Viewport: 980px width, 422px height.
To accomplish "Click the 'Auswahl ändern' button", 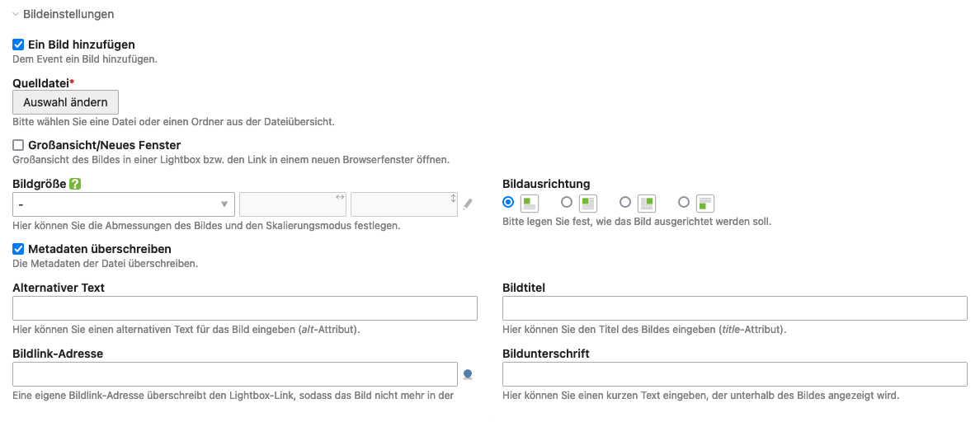I will pyautogui.click(x=66, y=102).
